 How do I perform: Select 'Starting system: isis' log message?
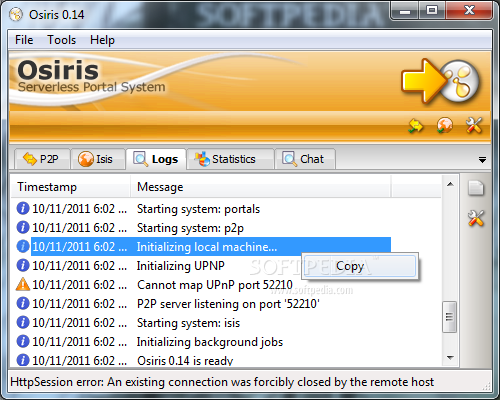(188, 323)
